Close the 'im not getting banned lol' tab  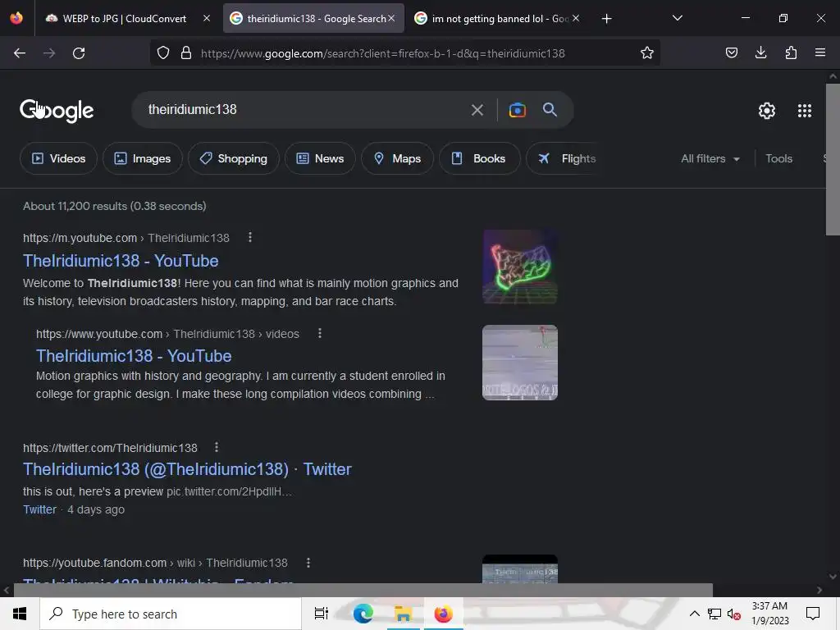pyautogui.click(x=575, y=18)
